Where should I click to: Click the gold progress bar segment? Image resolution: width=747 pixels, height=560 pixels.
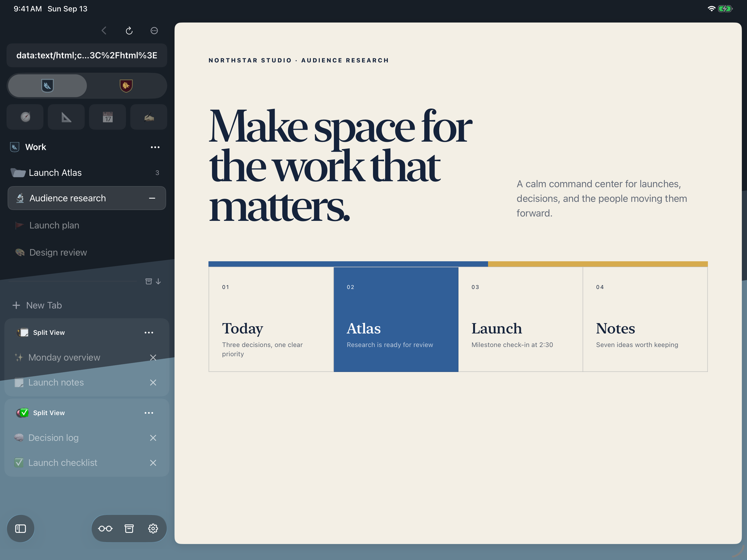coord(598,264)
